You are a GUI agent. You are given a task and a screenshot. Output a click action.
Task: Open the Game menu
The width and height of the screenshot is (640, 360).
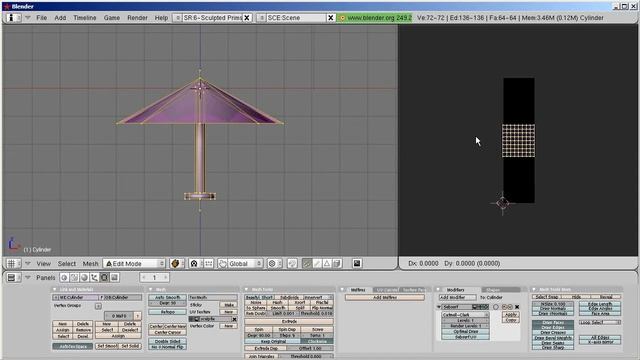[111, 18]
